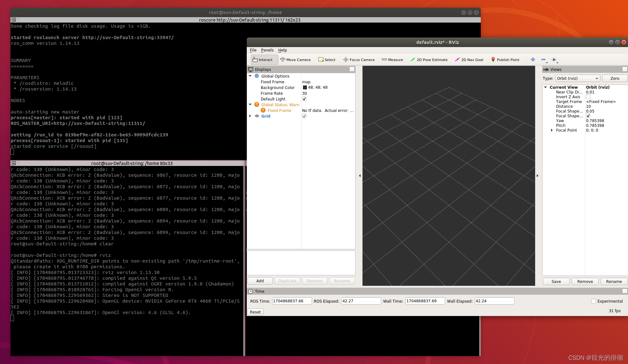The height and width of the screenshot is (364, 628).
Task: Open the view Type dropdown
Action: click(x=577, y=78)
